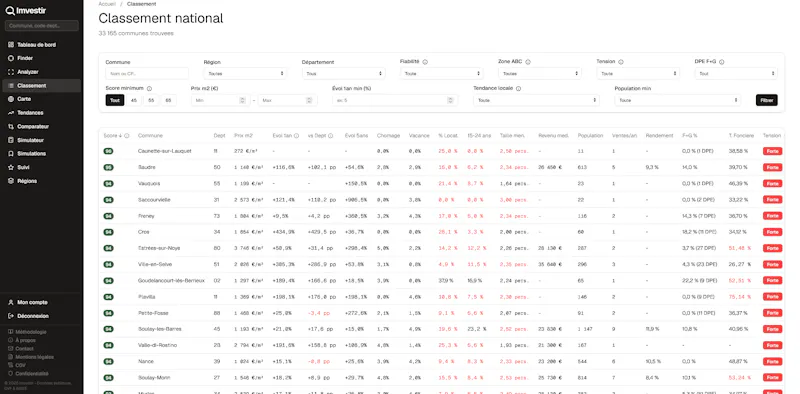Image resolution: width=800 pixels, height=394 pixels.
Task: Go to Mon compte
Action: tap(32, 302)
